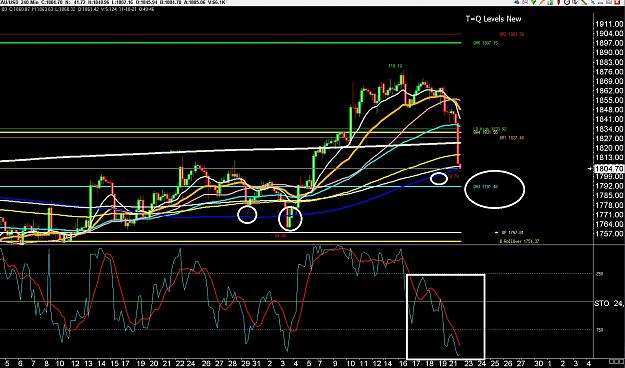Click date label 22 on time axis
Screen dimensions: 625x368
(x=180, y=364)
